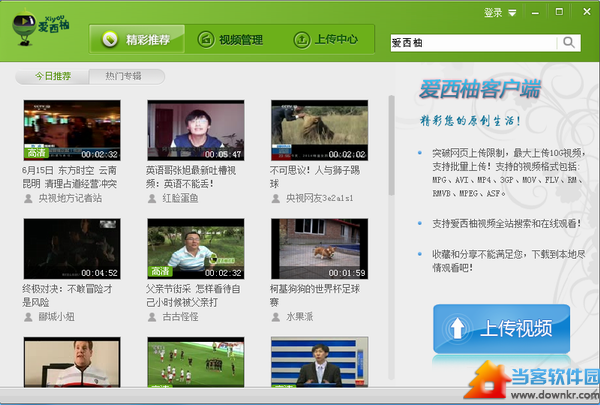This screenshot has width=600, height=405.
Task: Click uploader name 鄙城小妞
Action: [x=56, y=317]
